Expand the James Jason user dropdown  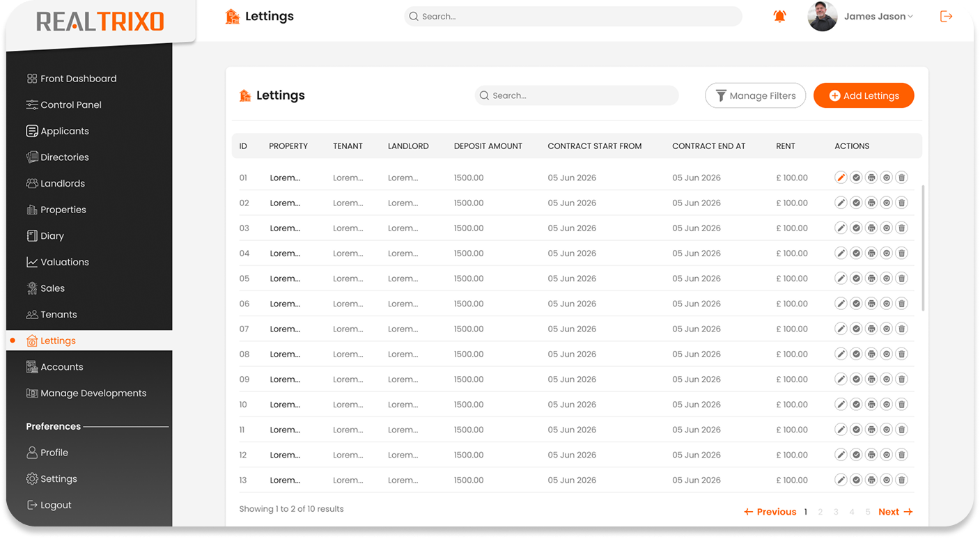[878, 16]
